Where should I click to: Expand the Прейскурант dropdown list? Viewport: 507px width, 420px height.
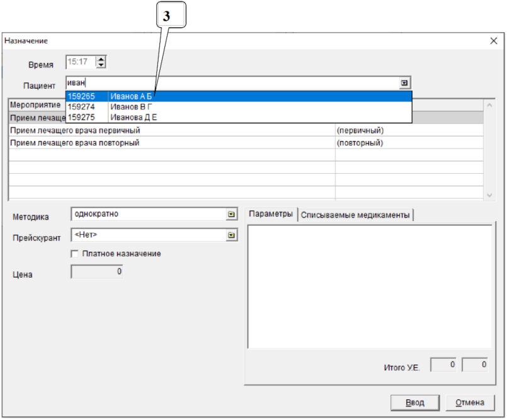pyautogui.click(x=231, y=235)
